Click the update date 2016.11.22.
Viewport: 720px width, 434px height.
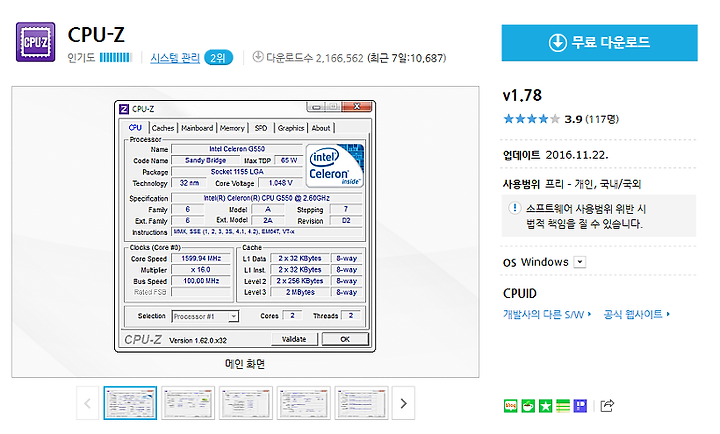tap(577, 155)
